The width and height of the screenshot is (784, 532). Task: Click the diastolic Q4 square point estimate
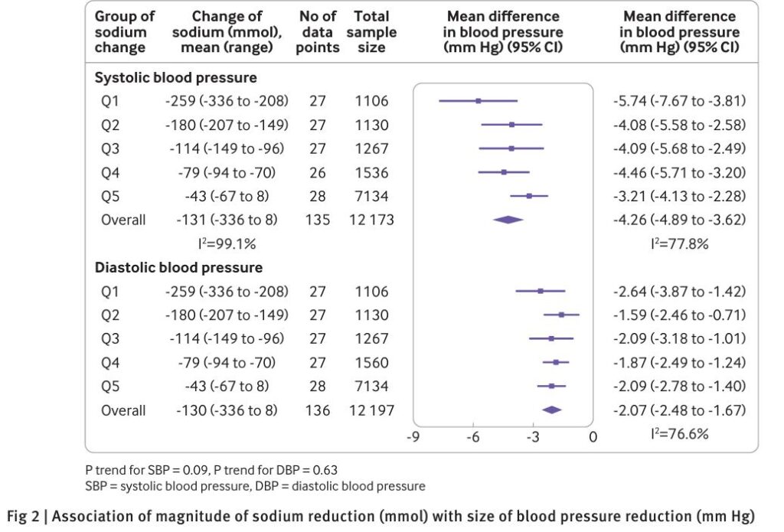coord(556,363)
